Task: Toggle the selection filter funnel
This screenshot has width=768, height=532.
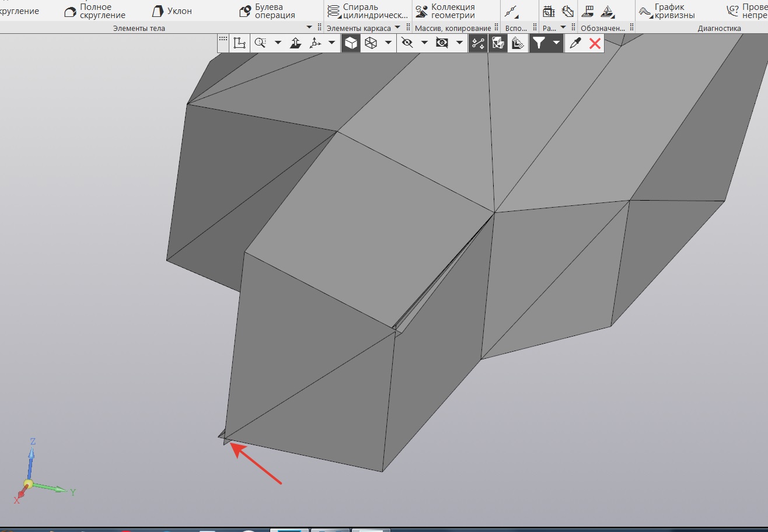Action: (x=539, y=43)
